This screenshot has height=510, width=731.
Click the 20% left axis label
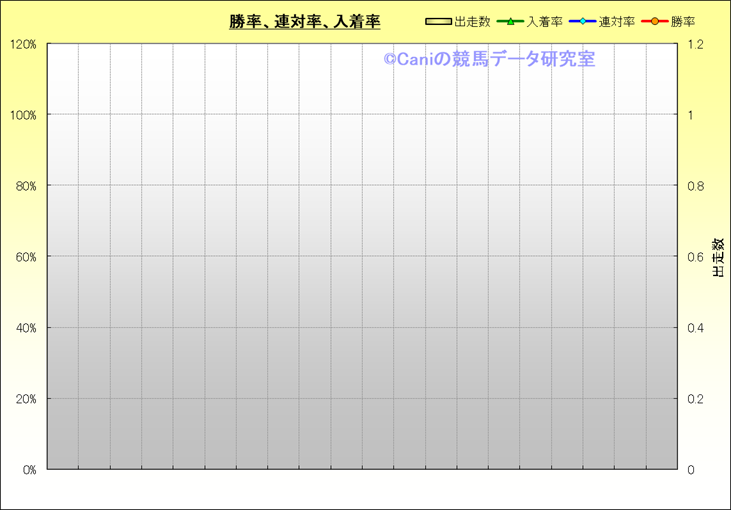coord(24,399)
